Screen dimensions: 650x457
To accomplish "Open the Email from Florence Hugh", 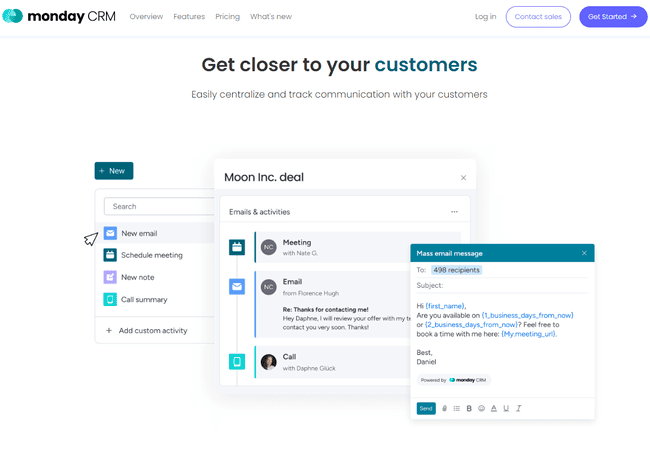I will 332,304.
